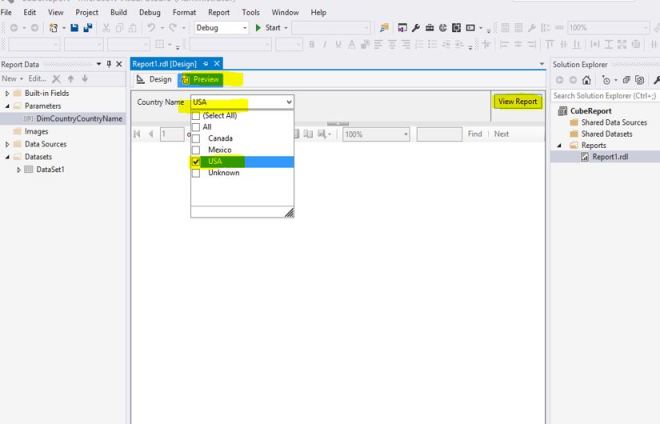This screenshot has width=660, height=424.
Task: Switch to the Design tab
Action: tap(155, 79)
